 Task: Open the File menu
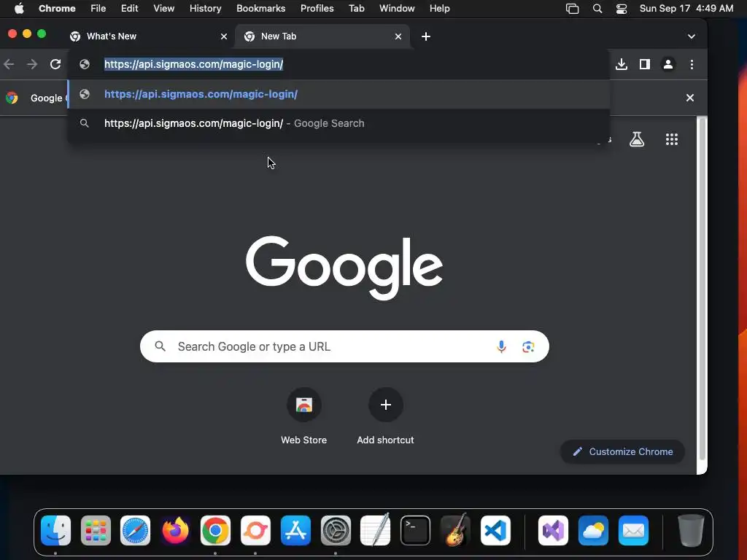click(98, 9)
